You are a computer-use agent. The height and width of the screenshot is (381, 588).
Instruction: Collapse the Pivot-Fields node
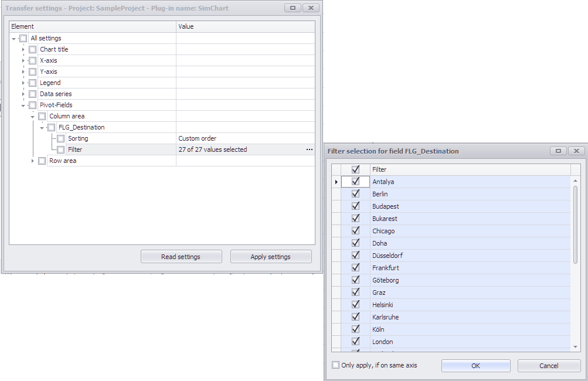pyautogui.click(x=23, y=106)
